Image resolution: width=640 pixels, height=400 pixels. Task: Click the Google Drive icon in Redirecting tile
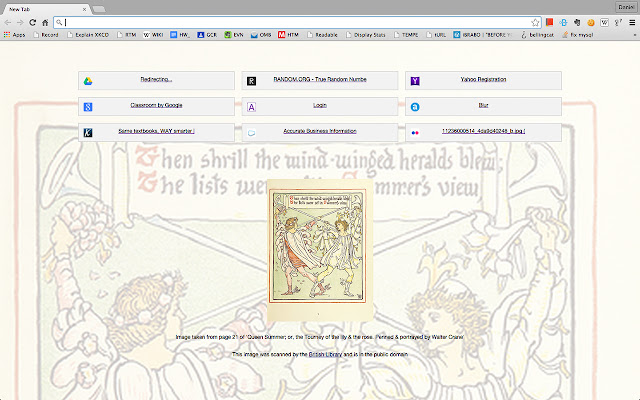(88, 81)
